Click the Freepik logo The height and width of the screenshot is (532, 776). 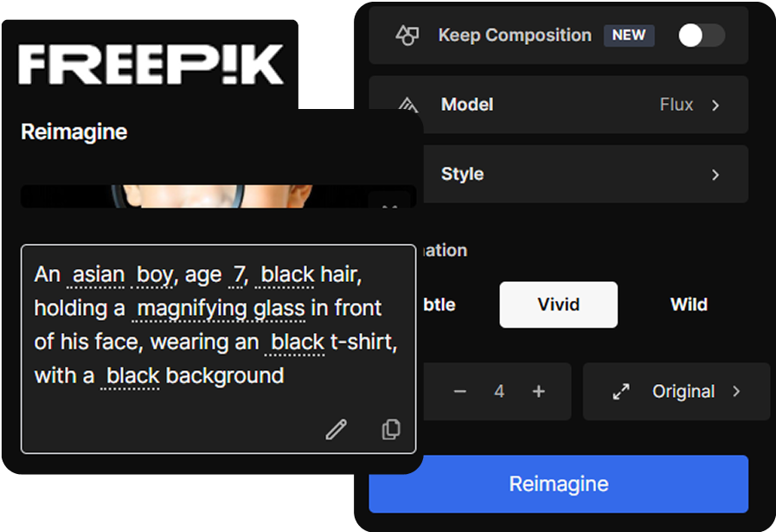(151, 64)
